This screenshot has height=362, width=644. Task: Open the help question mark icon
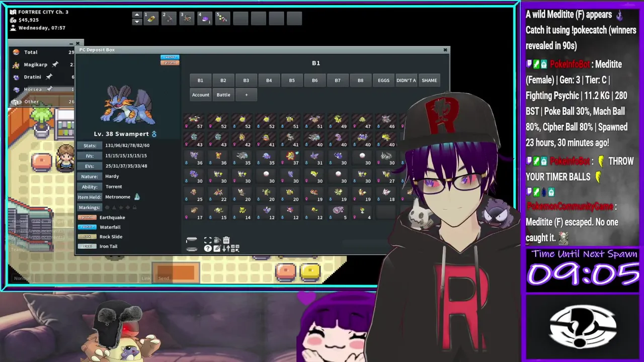tap(208, 248)
